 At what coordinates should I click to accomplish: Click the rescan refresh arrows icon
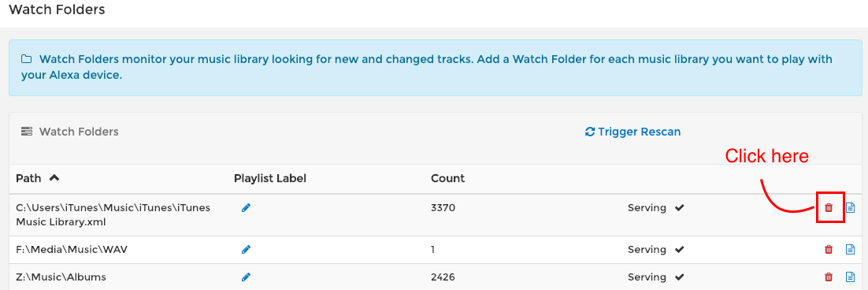pos(589,132)
